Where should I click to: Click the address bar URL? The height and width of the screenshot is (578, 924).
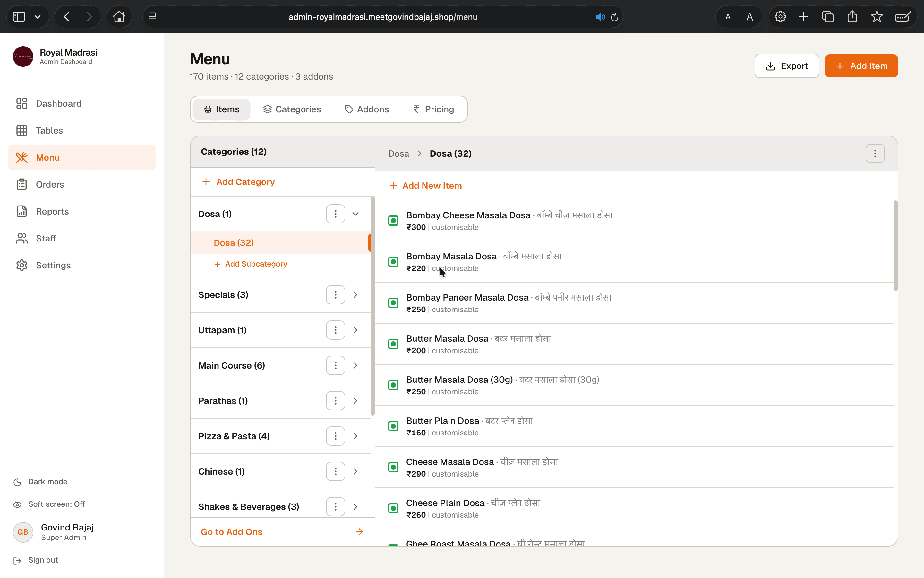tap(383, 17)
